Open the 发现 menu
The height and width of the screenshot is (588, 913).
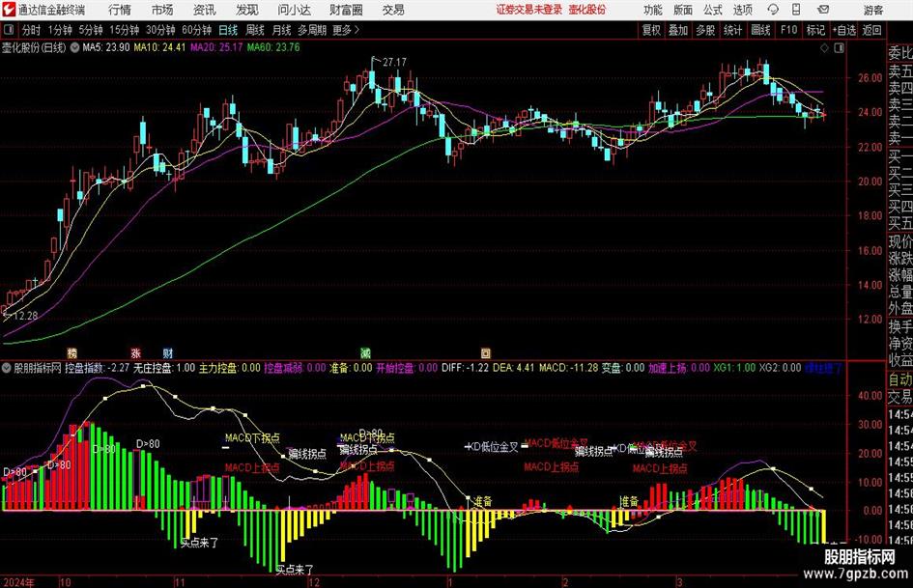(x=247, y=10)
